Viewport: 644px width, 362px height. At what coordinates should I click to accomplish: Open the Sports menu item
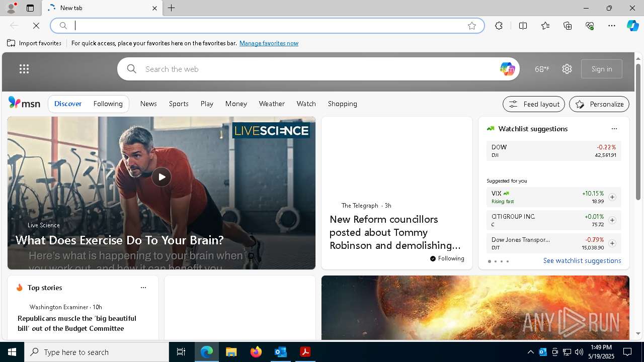(179, 104)
